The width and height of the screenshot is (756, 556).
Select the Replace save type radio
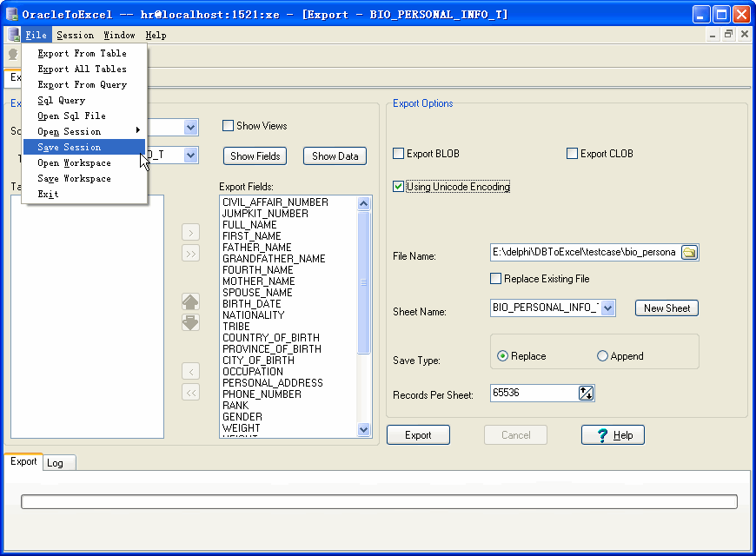point(502,356)
